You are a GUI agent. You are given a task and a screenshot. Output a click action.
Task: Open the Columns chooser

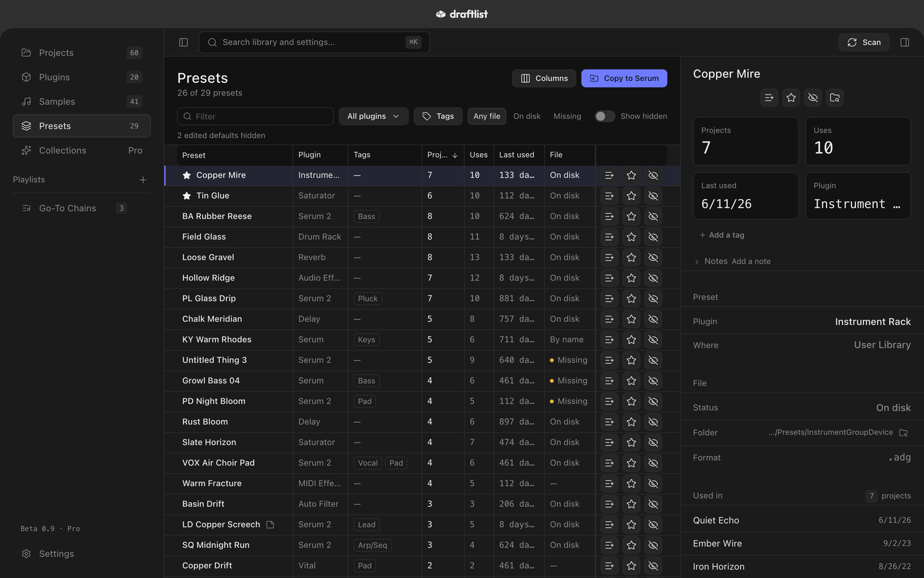544,78
